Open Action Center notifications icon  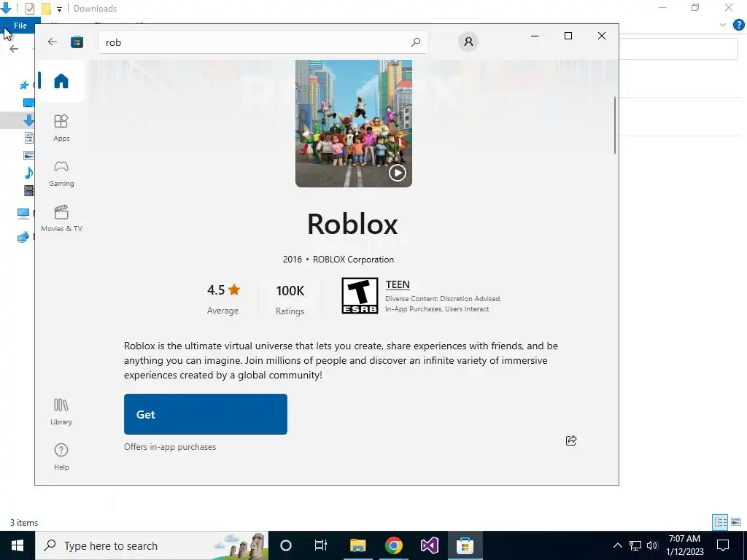pyautogui.click(x=723, y=545)
